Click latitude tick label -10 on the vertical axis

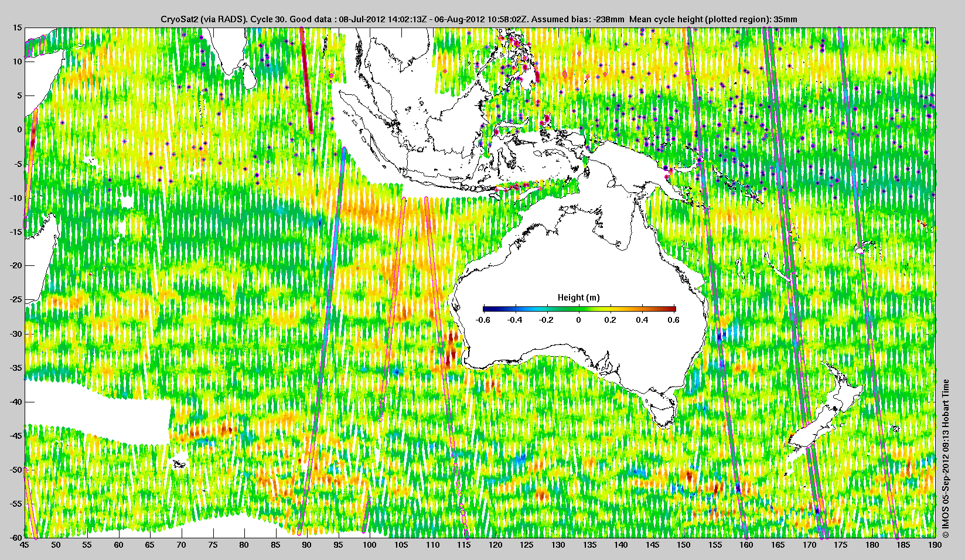tap(16, 198)
